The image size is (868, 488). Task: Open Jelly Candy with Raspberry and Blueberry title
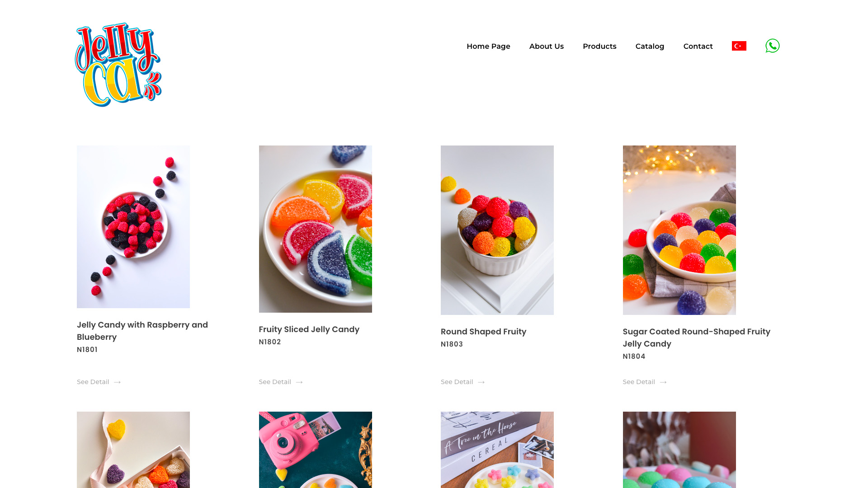click(142, 331)
